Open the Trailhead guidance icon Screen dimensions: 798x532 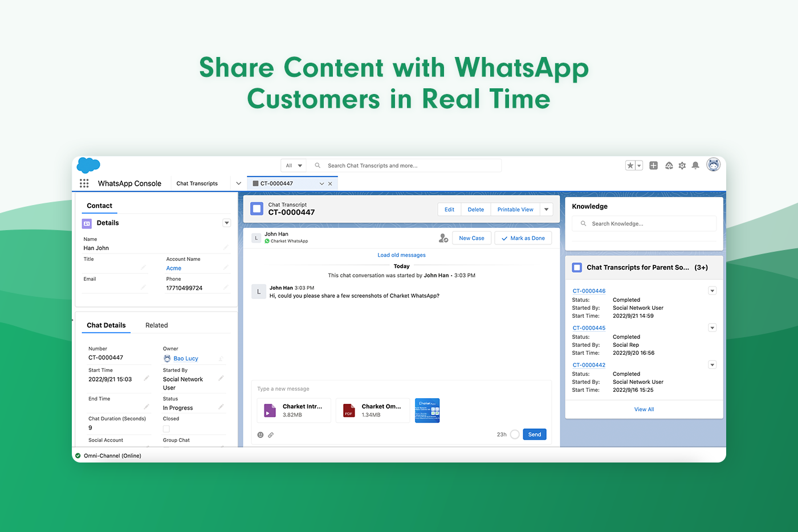coord(669,166)
